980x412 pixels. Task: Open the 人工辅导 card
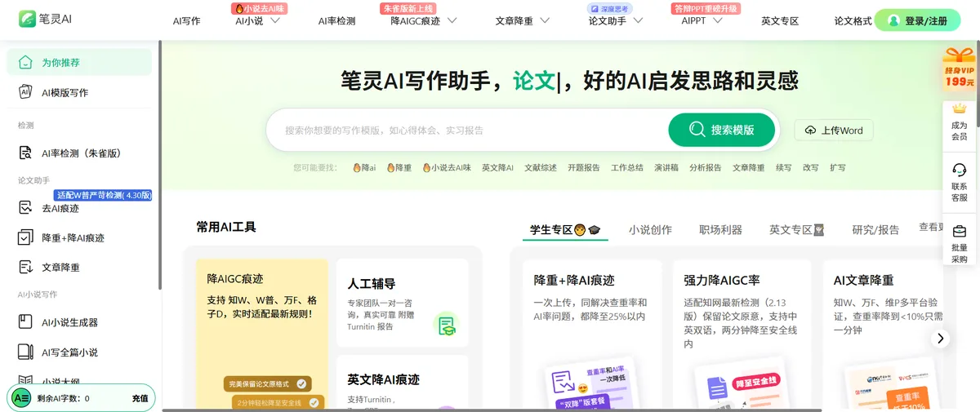click(x=402, y=303)
